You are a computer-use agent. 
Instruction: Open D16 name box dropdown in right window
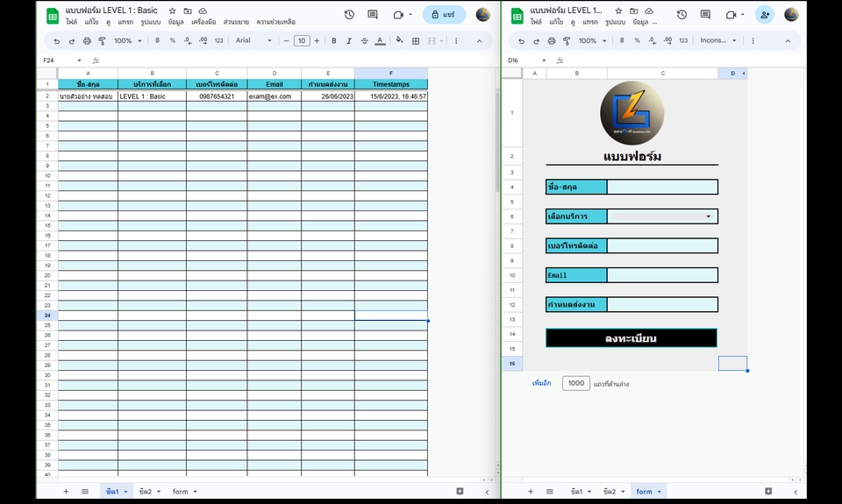(x=544, y=60)
